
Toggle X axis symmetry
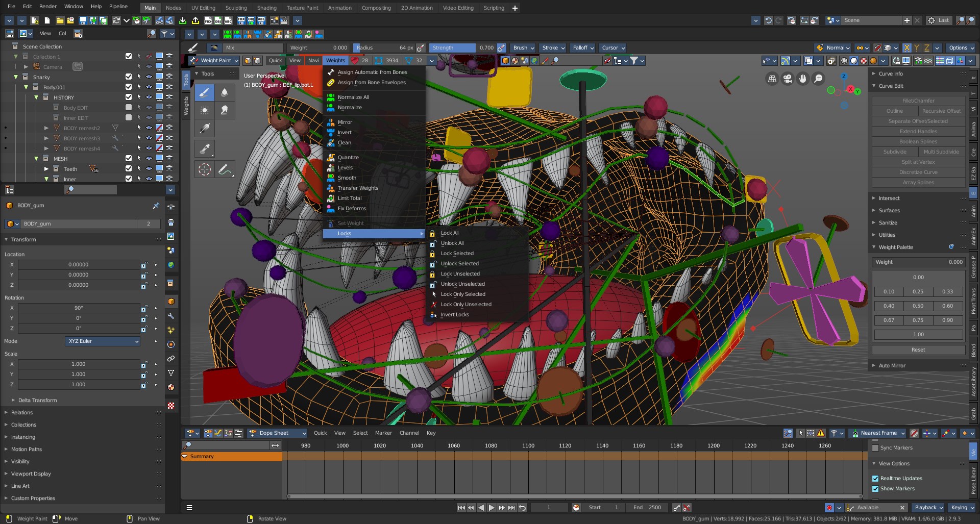[906, 48]
